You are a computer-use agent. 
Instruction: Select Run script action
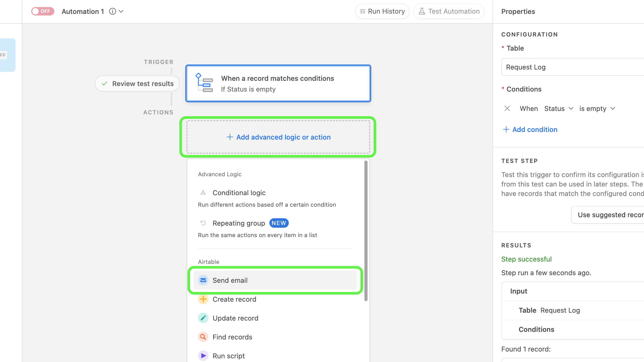pyautogui.click(x=275, y=356)
